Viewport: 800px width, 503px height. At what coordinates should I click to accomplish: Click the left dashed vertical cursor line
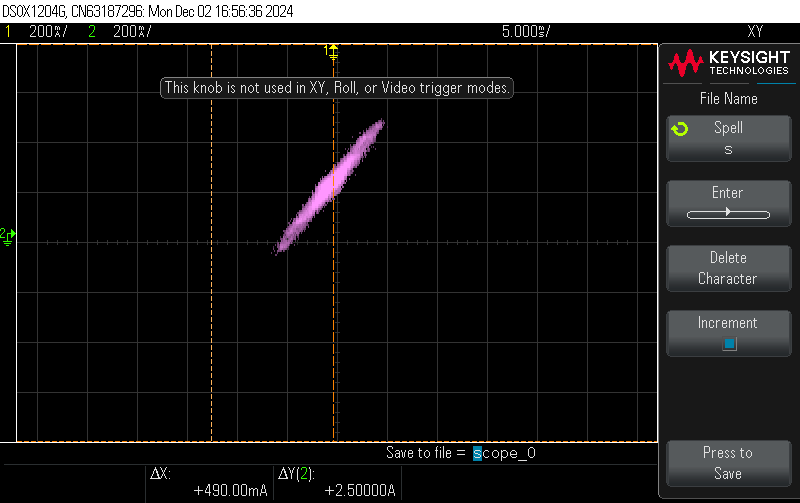[x=211, y=300]
